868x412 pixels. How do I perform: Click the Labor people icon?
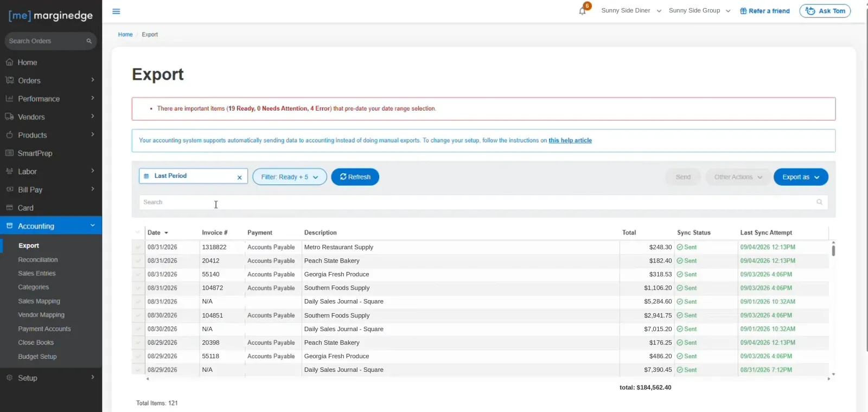tap(9, 172)
